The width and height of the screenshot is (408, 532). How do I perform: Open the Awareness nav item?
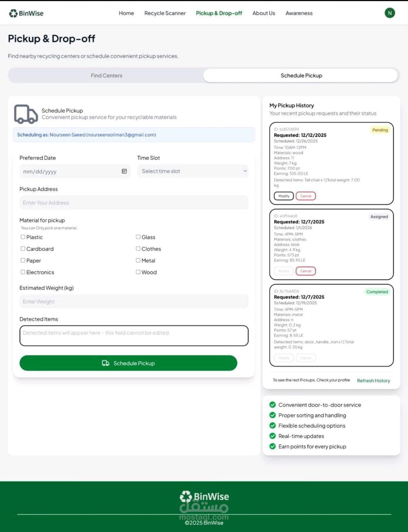pyautogui.click(x=299, y=13)
